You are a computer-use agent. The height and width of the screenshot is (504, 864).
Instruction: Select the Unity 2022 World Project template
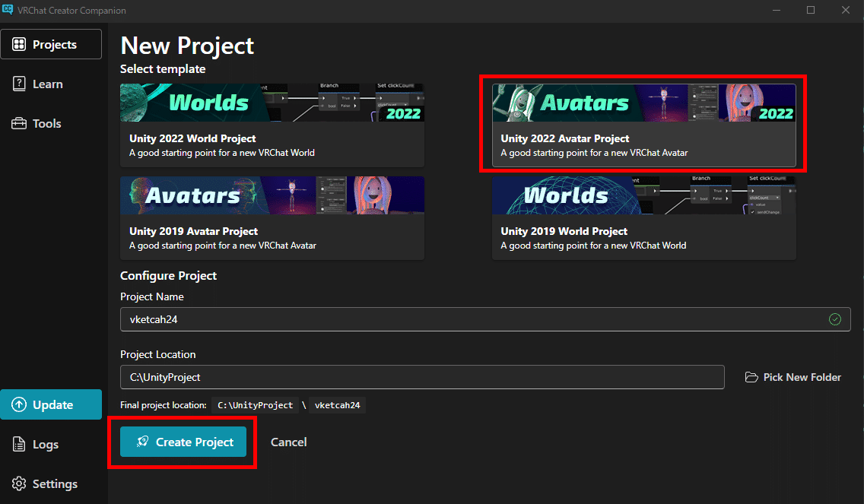(272, 125)
